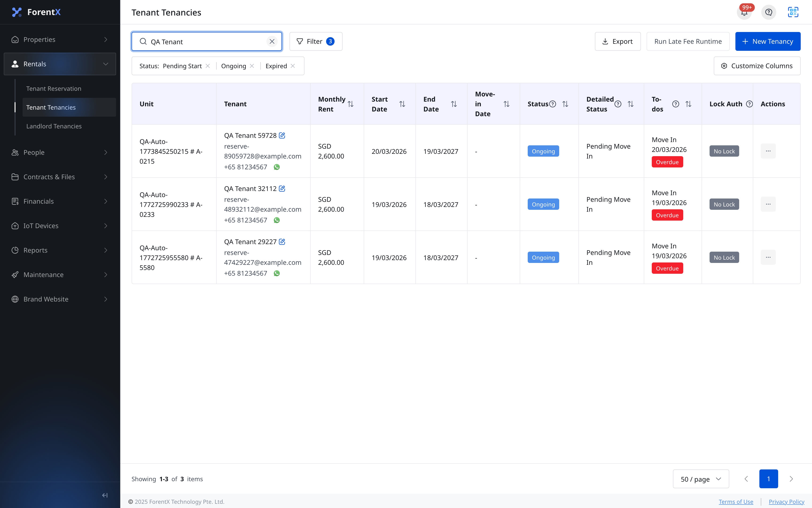Click the New Tenancy button
The image size is (812, 508).
pyautogui.click(x=768, y=41)
